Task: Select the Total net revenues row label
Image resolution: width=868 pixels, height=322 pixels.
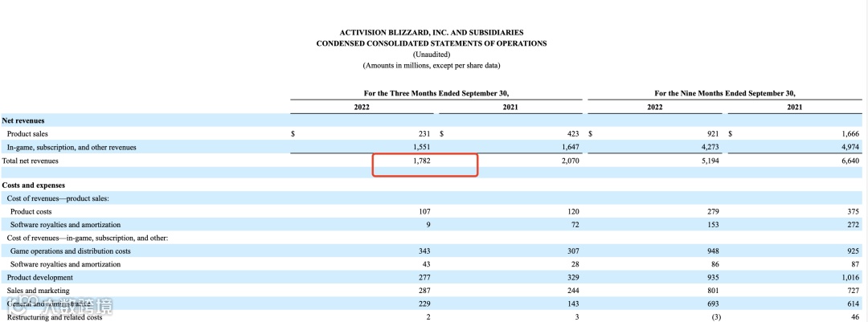Action: tap(30, 161)
